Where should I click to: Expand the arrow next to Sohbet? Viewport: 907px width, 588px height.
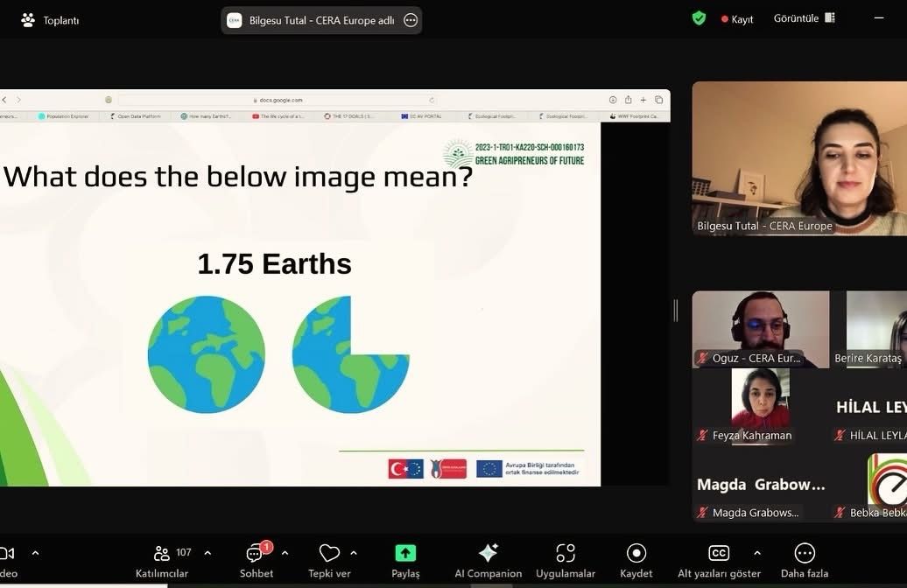click(285, 553)
